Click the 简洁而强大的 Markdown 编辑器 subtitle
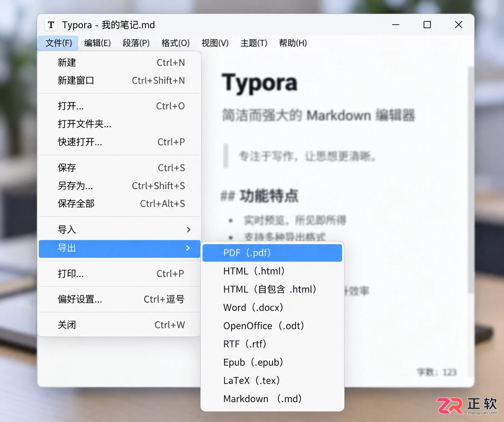Screen dimensions: 504x422 319,115
